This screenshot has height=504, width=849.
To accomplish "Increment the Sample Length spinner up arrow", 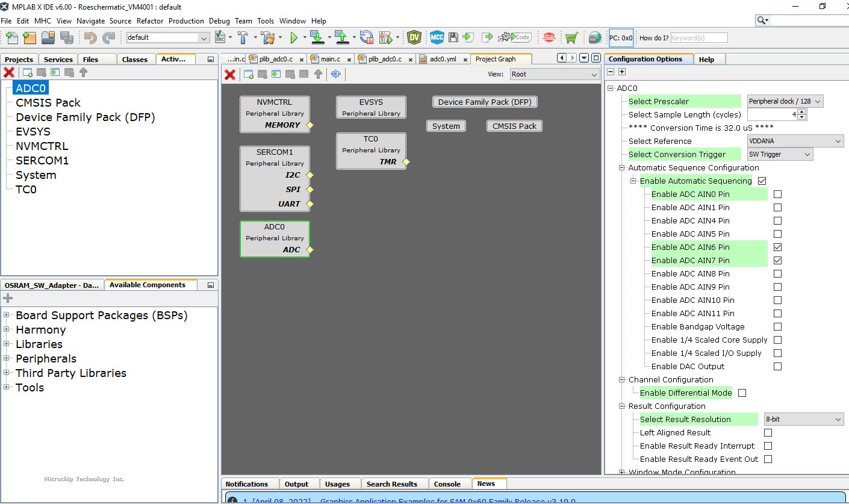I will click(x=802, y=112).
